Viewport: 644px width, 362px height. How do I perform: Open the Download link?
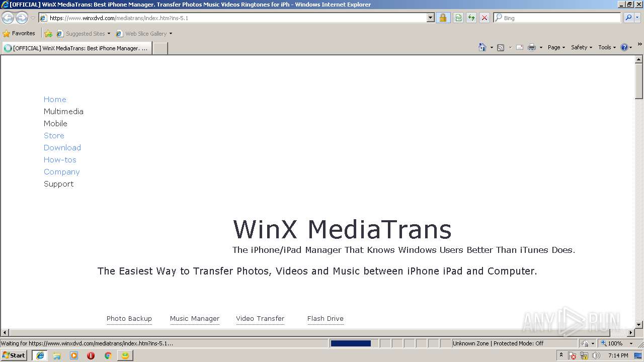pos(62,148)
